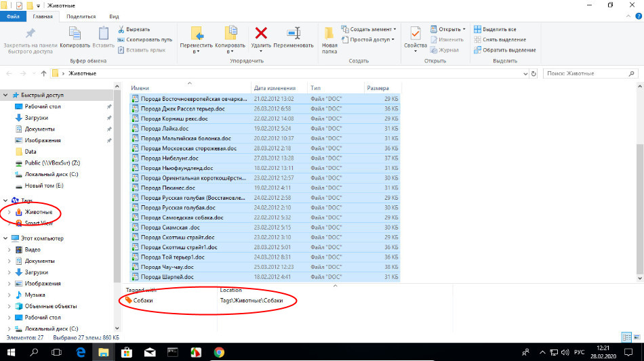Click Pin to Quick access ribbon icon

pos(31,33)
